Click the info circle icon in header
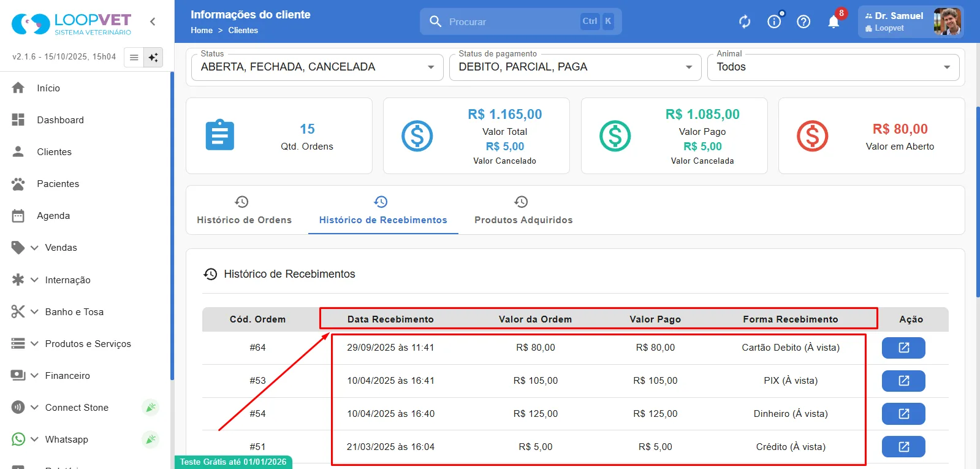Viewport: 980px width, 469px height. coord(774,22)
